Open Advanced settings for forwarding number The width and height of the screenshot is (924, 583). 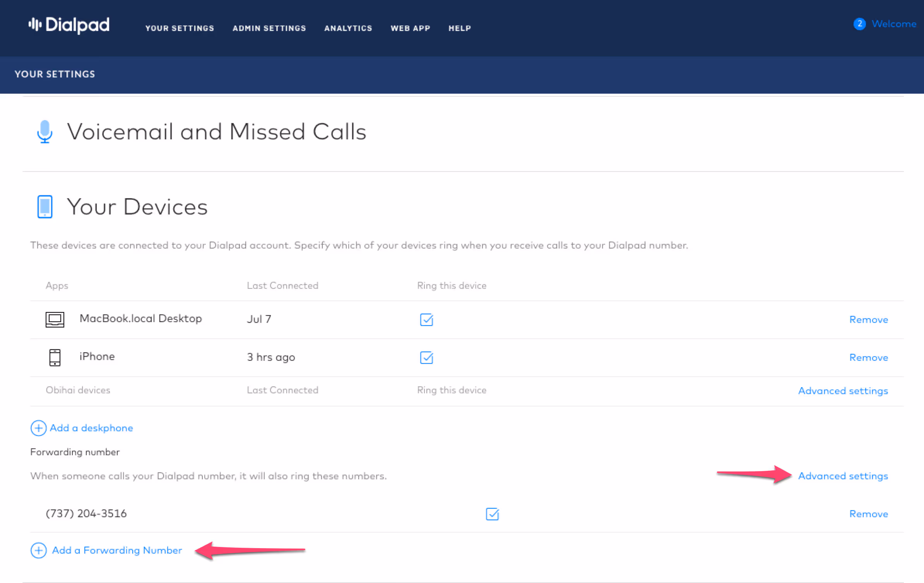coord(843,476)
